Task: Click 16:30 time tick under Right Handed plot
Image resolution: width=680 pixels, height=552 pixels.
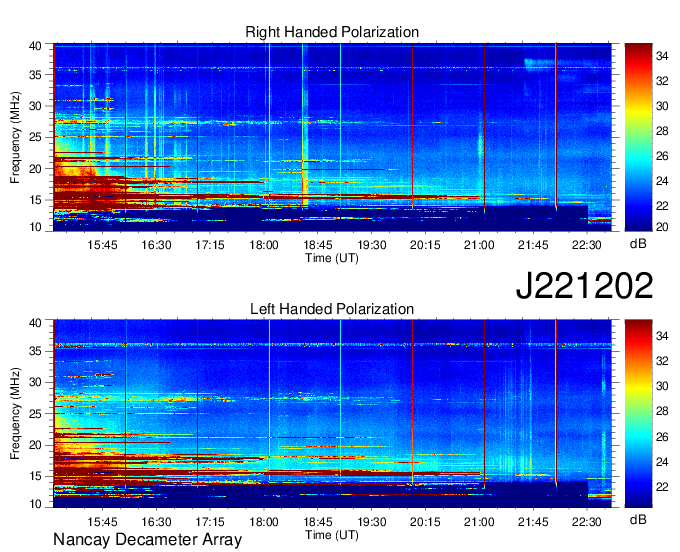Action: pos(156,245)
